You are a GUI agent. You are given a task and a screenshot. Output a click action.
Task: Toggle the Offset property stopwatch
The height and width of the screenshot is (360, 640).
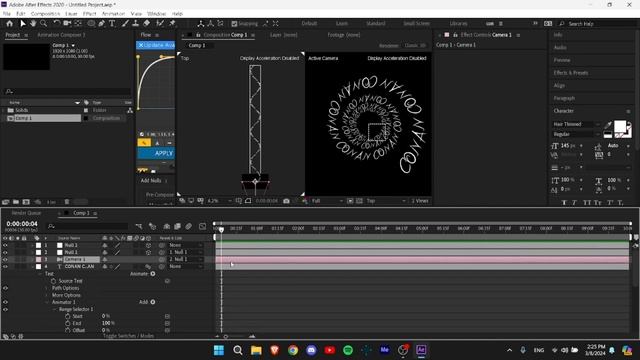(68, 330)
